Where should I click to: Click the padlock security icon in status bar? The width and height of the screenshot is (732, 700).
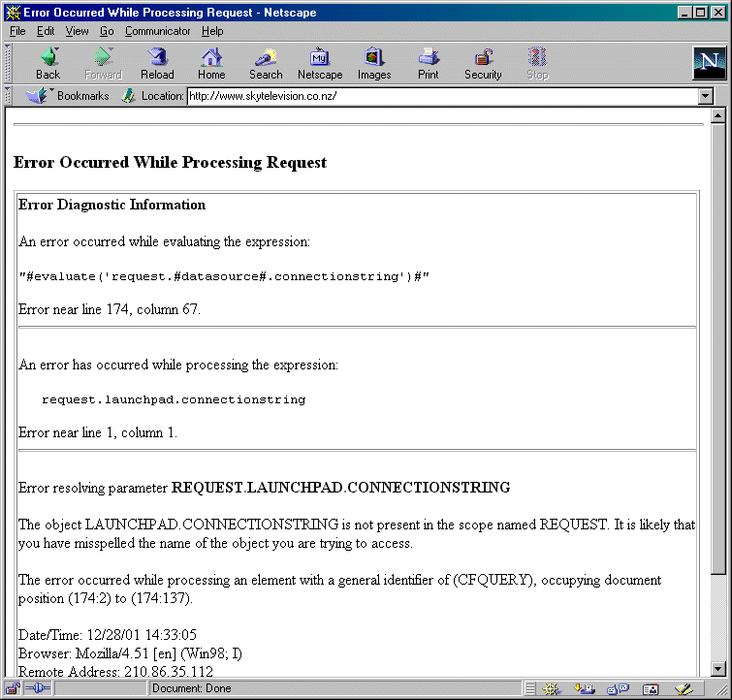pos(13,688)
